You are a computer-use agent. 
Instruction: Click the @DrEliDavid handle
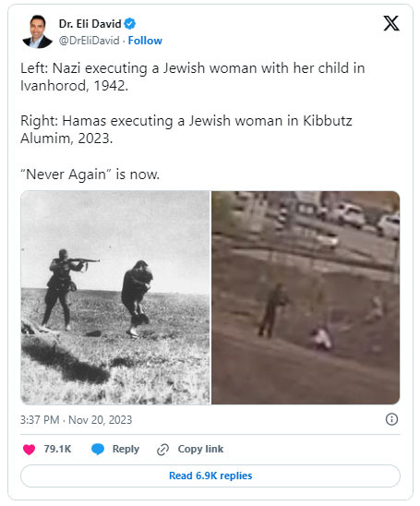[89, 41]
